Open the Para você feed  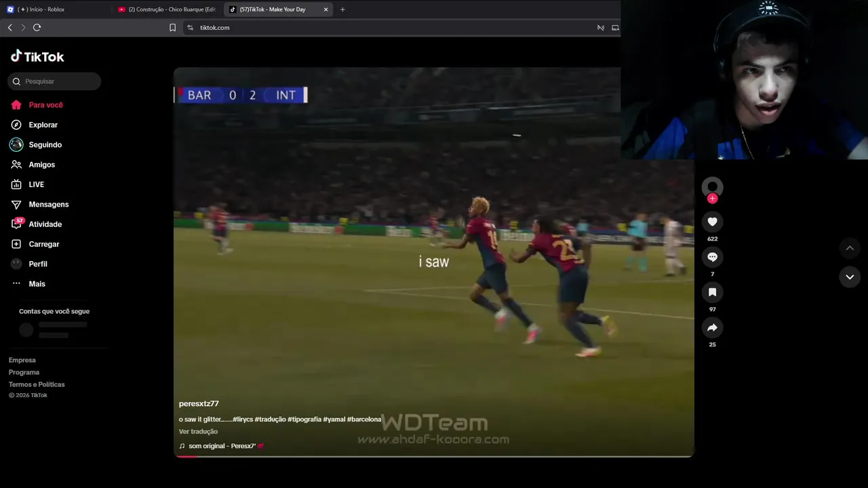45,105
